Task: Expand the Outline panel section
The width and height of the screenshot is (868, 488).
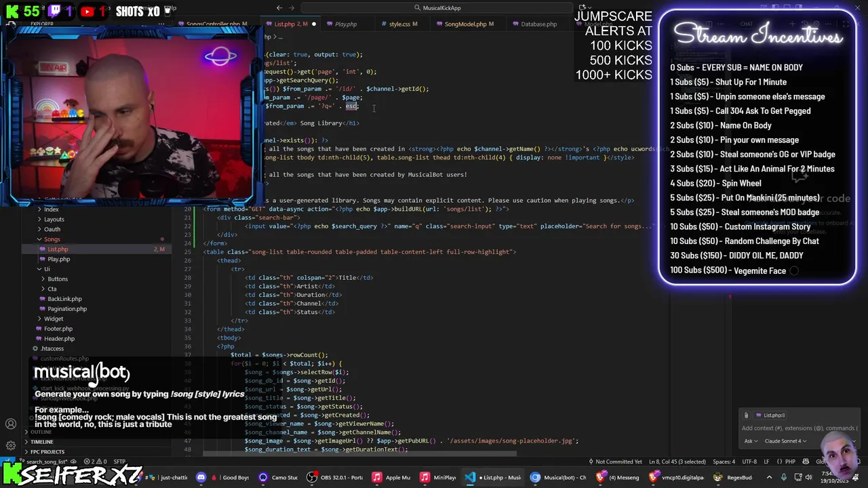Action: pyautogui.click(x=41, y=432)
